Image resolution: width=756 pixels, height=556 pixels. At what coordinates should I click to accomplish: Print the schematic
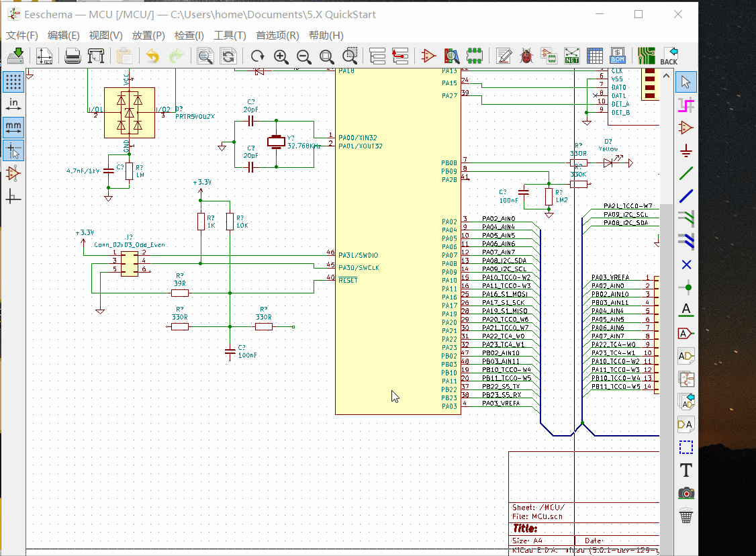pos(73,56)
